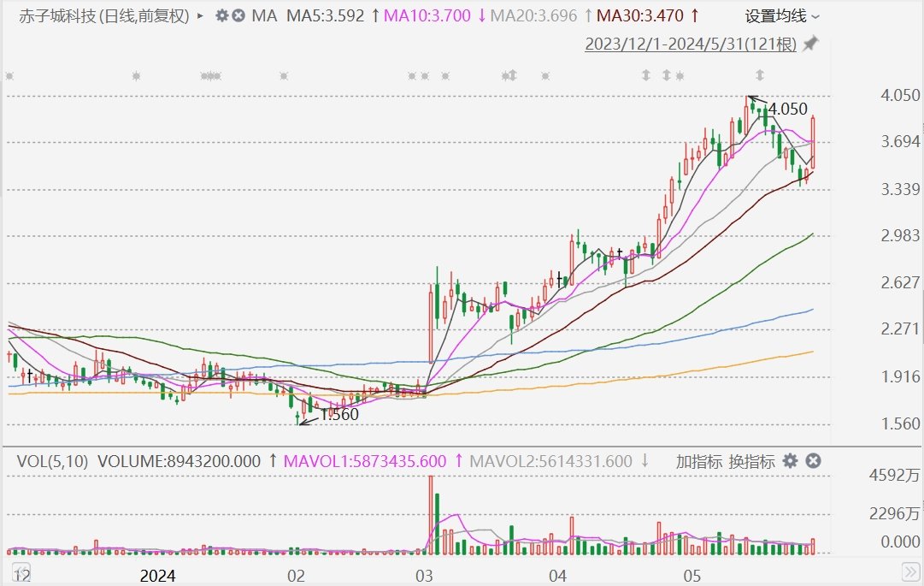The image size is (924, 586).
Task: Toggle the MA5 line label
Action: click(325, 15)
